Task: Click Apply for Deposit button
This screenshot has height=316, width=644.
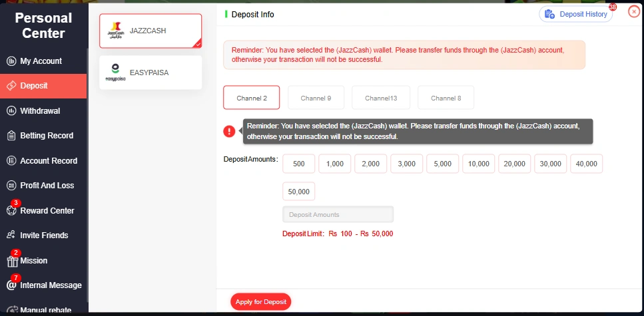Action: pos(261,301)
